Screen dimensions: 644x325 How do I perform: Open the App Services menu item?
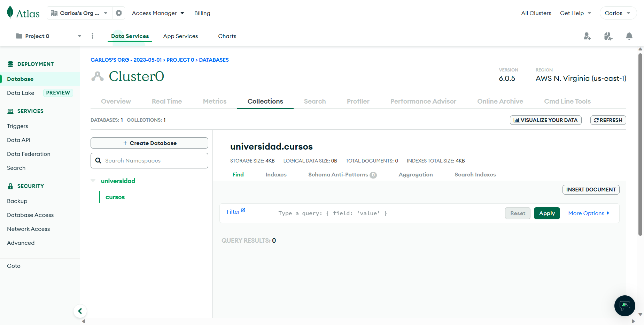180,36
